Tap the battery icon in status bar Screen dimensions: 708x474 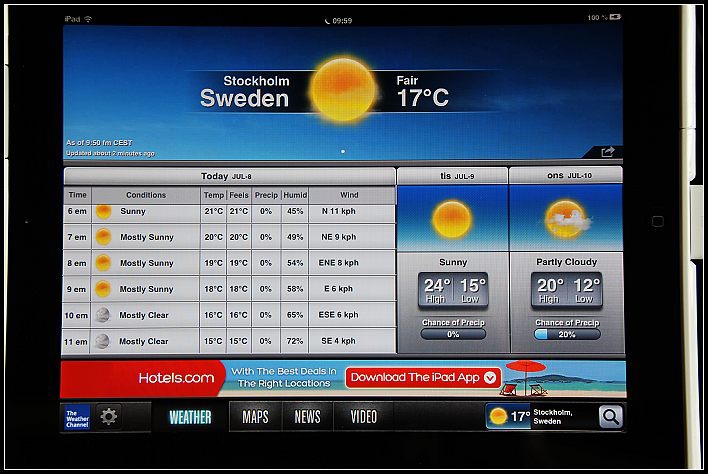[x=615, y=17]
